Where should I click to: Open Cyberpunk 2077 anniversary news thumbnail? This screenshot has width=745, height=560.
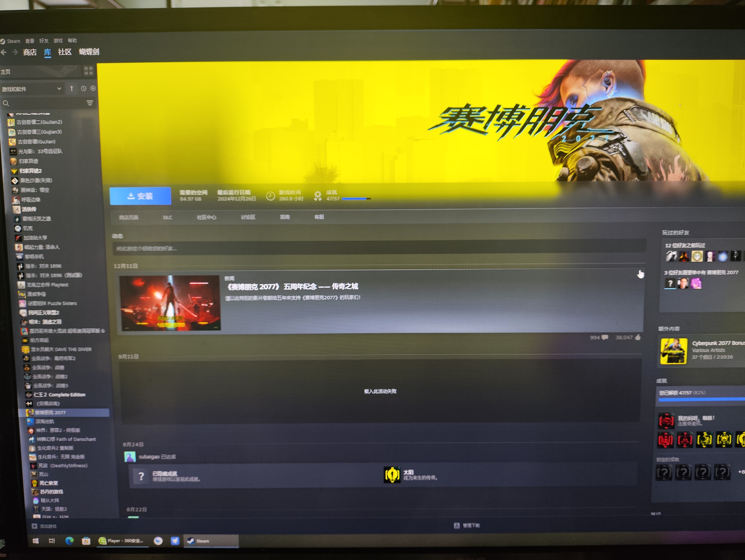[x=170, y=303]
